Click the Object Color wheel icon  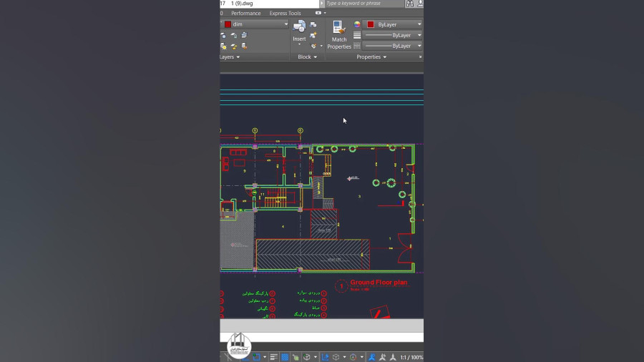coord(357,24)
